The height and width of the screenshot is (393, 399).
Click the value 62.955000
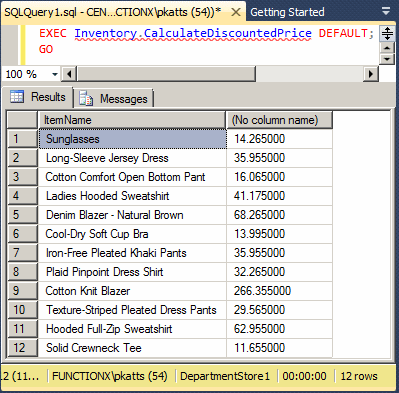click(259, 329)
